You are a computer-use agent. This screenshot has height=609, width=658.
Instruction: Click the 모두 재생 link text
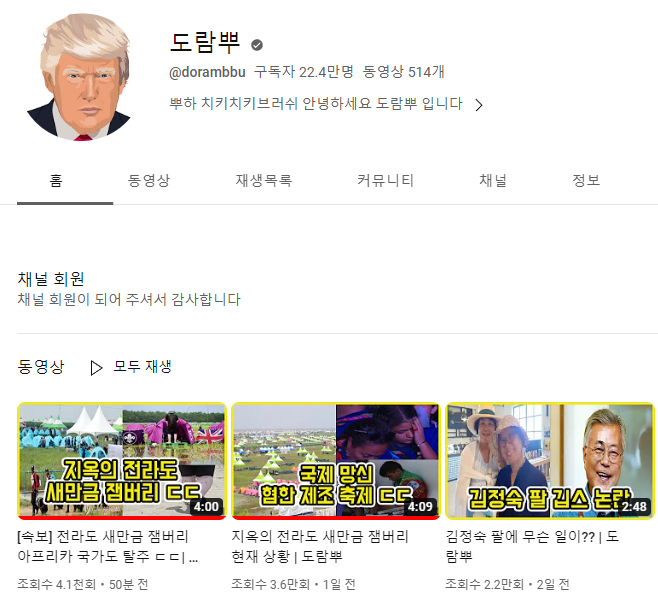(x=143, y=366)
